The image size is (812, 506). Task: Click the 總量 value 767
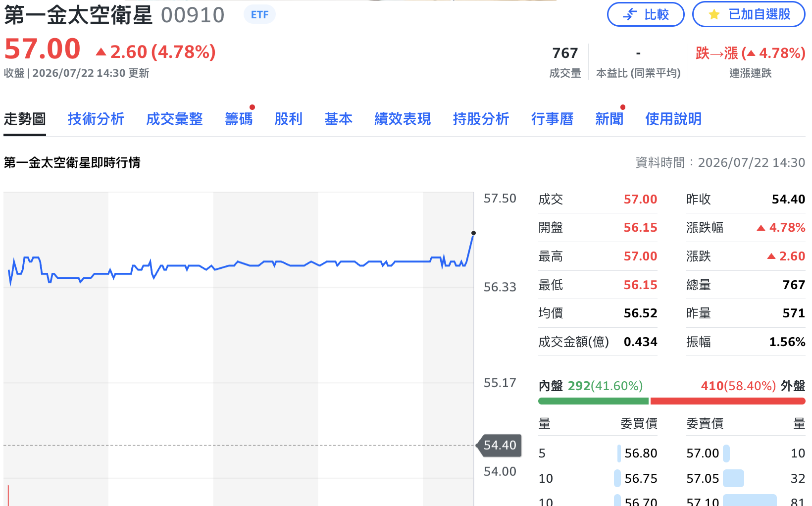click(x=794, y=285)
